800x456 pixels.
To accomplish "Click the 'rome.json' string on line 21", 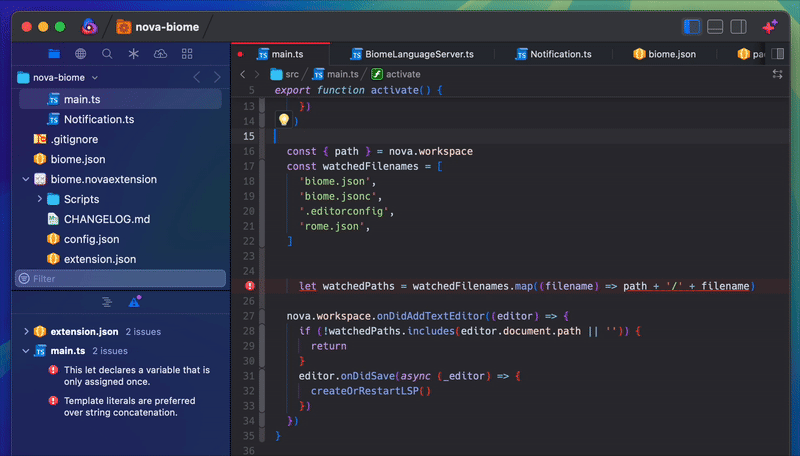I will coord(332,226).
